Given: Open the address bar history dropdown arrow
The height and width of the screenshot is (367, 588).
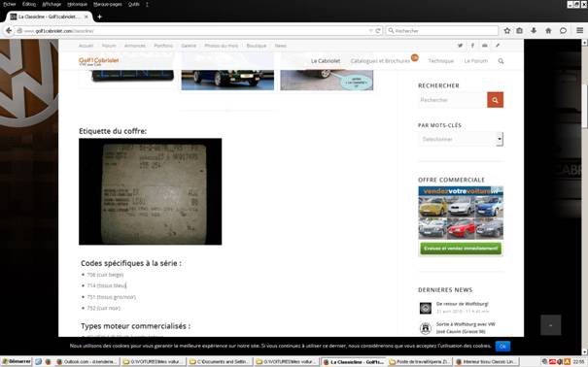Looking at the screenshot, I should (371, 31).
